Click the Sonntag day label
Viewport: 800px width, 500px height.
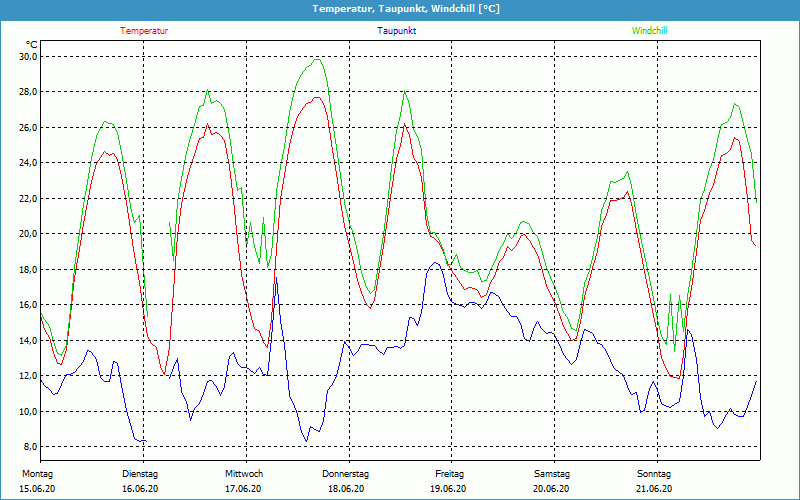pyautogui.click(x=654, y=474)
